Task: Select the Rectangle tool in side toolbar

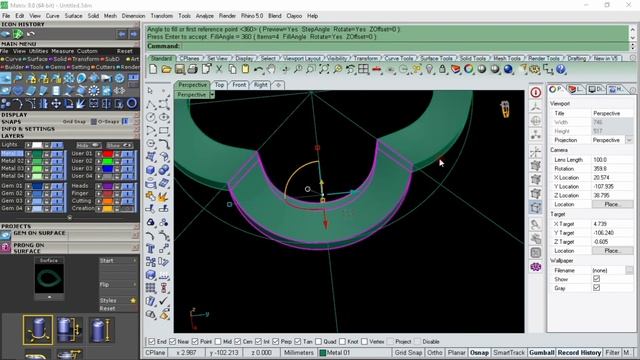Action: 164,131
